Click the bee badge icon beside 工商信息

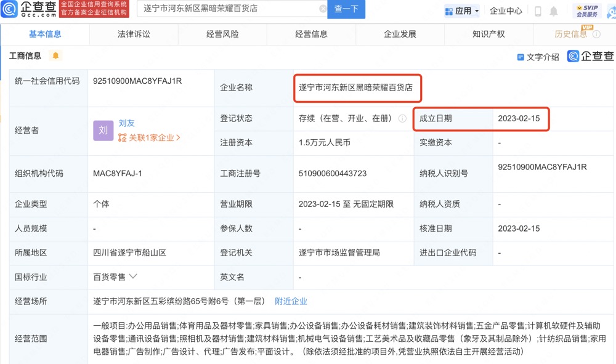(55, 55)
